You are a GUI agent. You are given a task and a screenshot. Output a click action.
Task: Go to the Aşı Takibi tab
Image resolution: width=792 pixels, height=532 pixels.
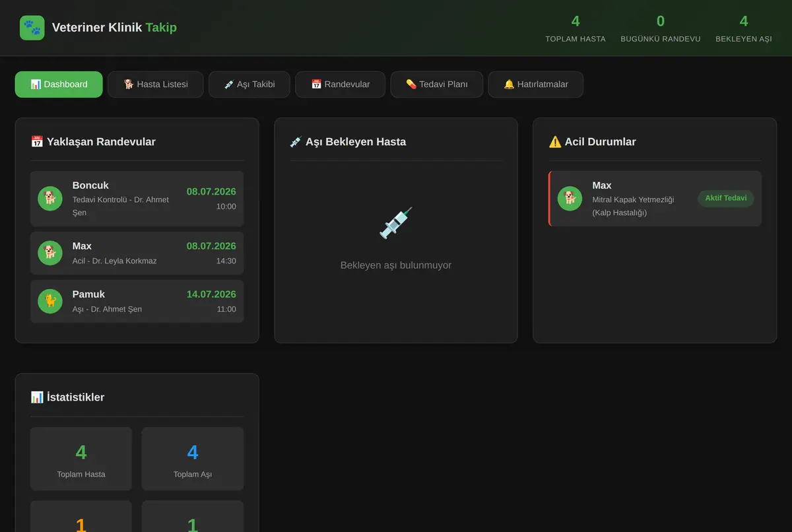coord(249,84)
